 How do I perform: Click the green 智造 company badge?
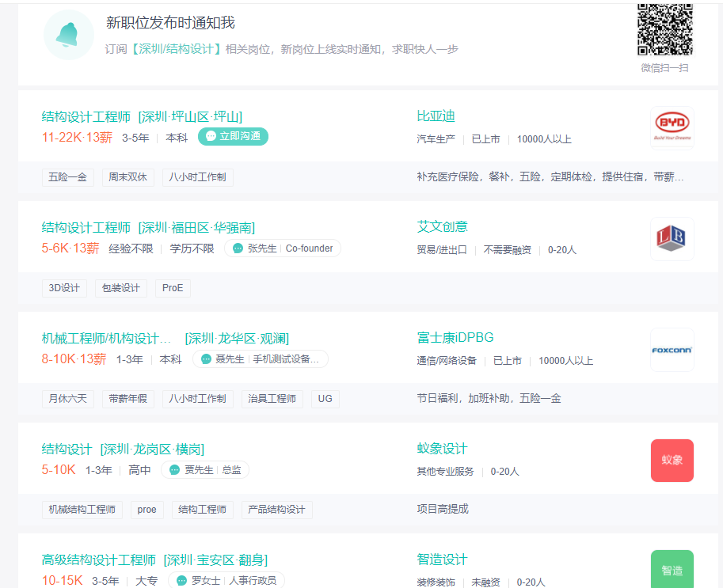click(x=672, y=569)
